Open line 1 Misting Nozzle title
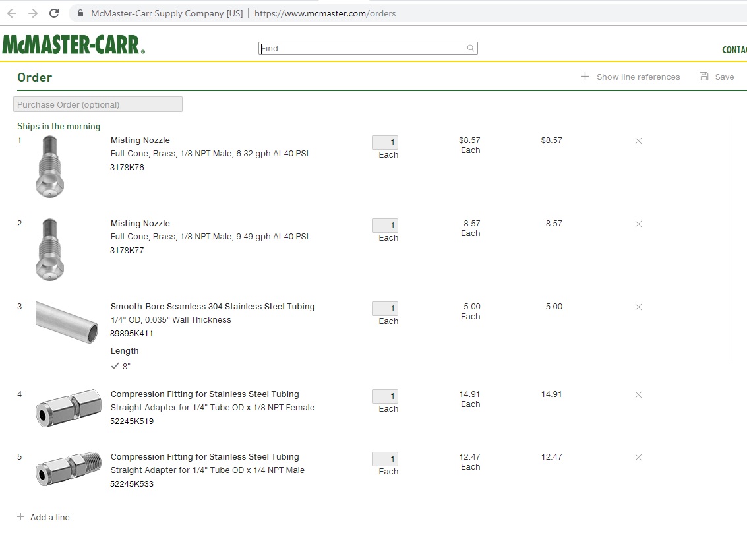 pos(140,140)
